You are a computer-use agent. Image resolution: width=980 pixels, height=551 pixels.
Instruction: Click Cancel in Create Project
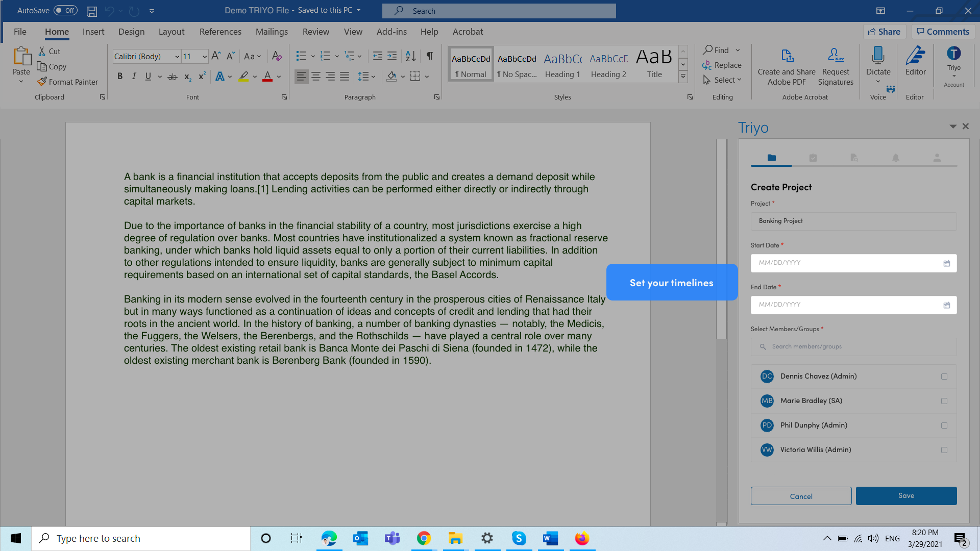coord(801,496)
